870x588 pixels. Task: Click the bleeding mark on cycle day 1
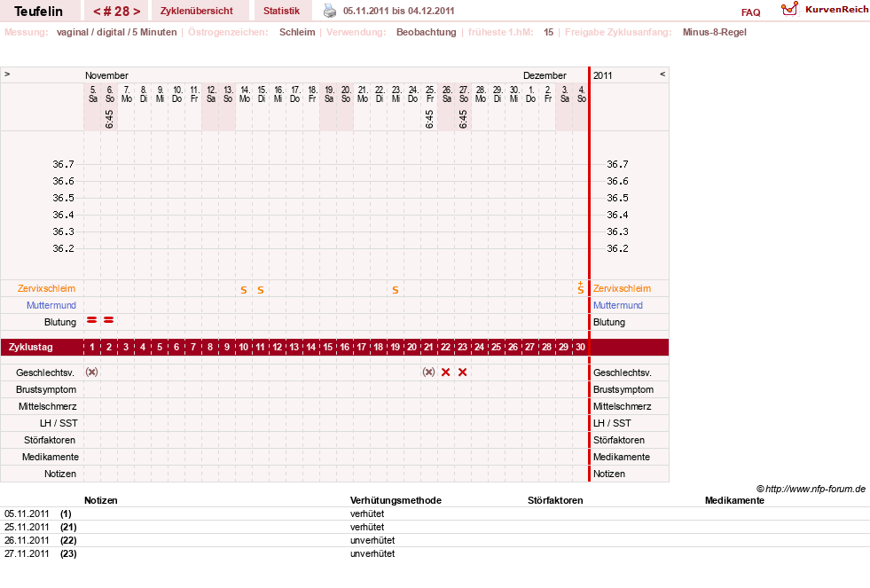pyautogui.click(x=92, y=320)
